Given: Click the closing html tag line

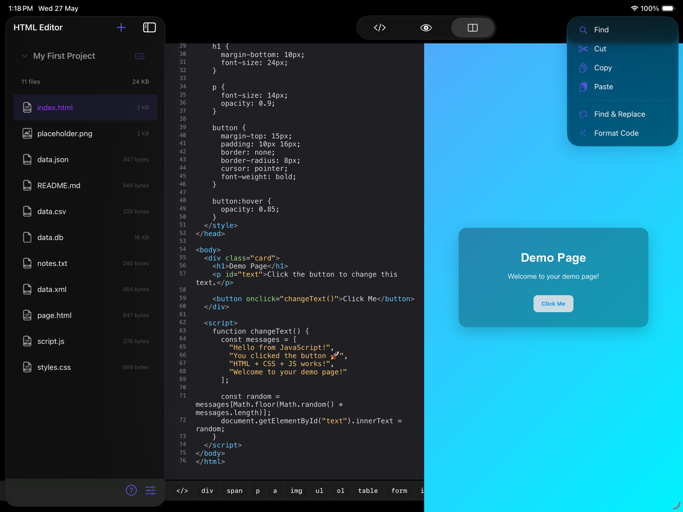Looking at the screenshot, I should (210, 461).
